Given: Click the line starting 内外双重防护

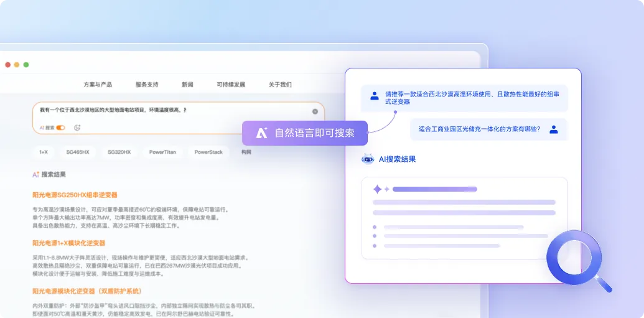Looking at the screenshot, I should pyautogui.click(x=144, y=306).
